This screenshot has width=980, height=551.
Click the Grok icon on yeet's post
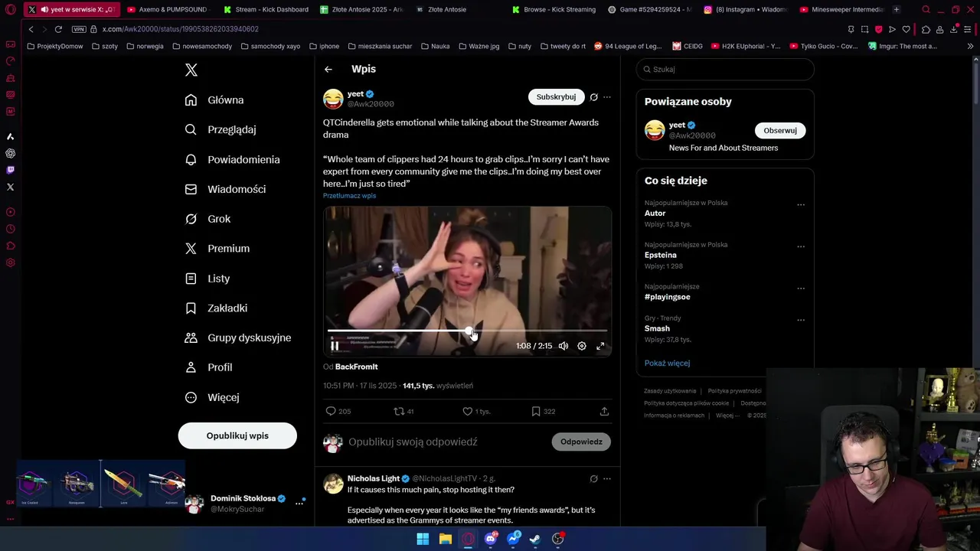click(593, 97)
